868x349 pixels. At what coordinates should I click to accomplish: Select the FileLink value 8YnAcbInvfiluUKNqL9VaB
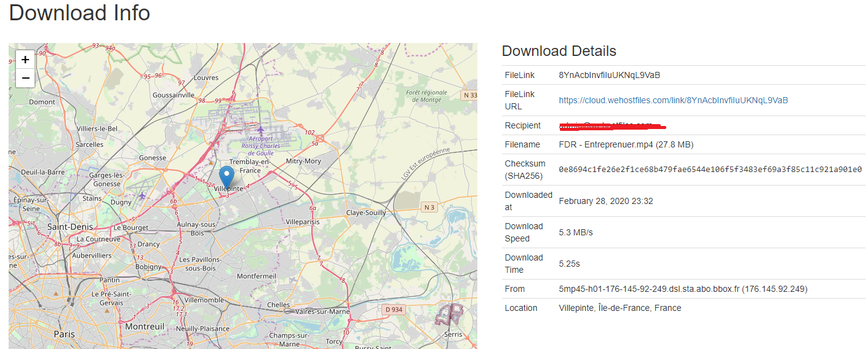click(609, 75)
